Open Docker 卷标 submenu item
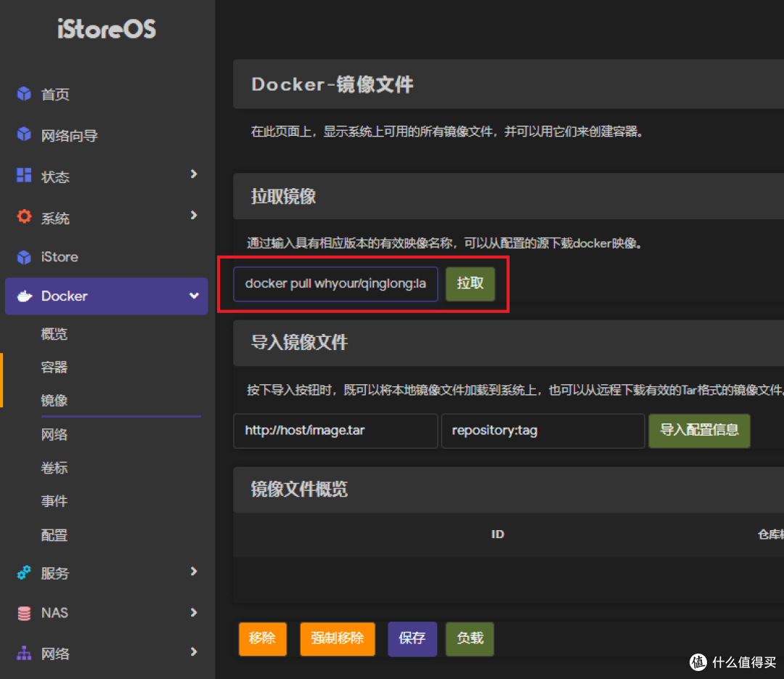The height and width of the screenshot is (679, 784). [x=54, y=468]
